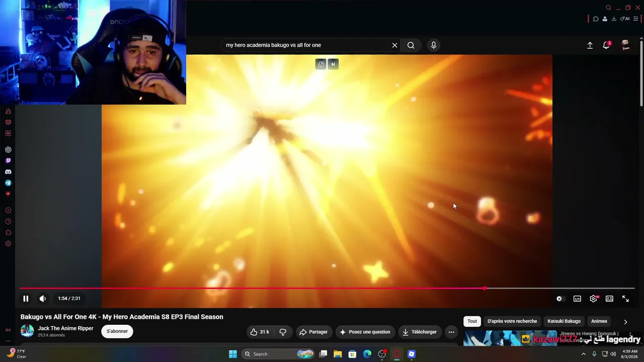The image size is (644, 362).
Task: Mute the video with the volume icon
Action: (x=43, y=299)
